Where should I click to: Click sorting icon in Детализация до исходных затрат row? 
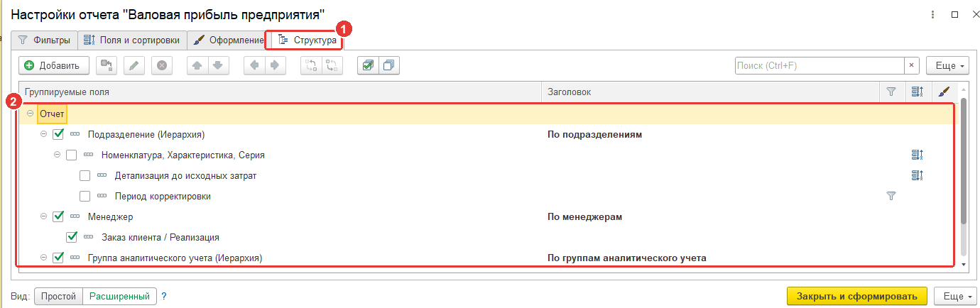coord(917,175)
